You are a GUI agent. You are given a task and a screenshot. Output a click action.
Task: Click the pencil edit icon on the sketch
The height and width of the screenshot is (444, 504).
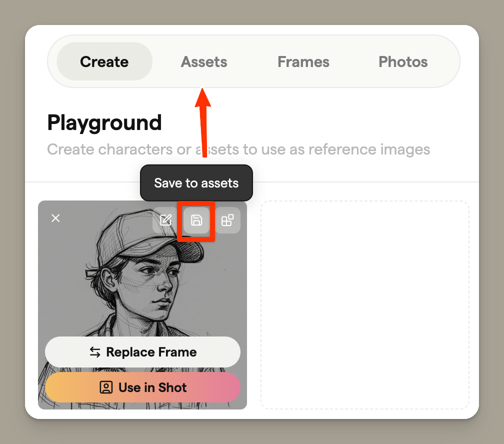tap(165, 220)
